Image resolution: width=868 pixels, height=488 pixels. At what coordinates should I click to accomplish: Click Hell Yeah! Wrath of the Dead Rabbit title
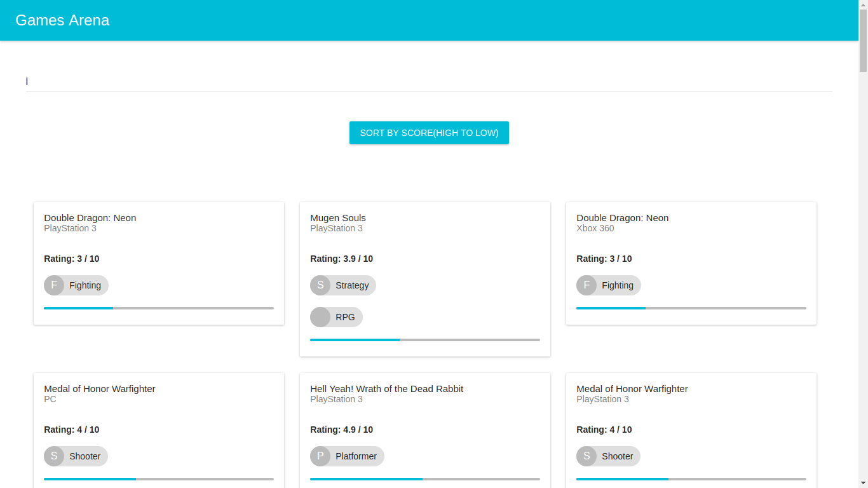(x=387, y=389)
